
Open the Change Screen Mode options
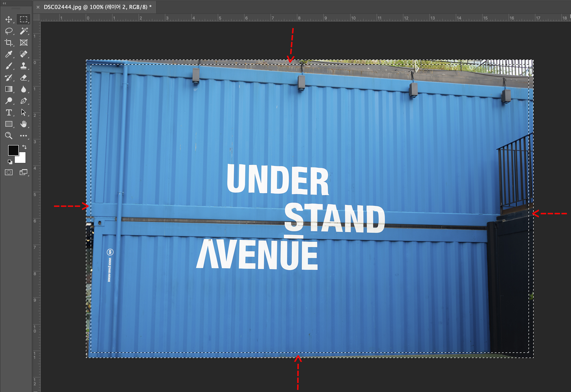(23, 172)
